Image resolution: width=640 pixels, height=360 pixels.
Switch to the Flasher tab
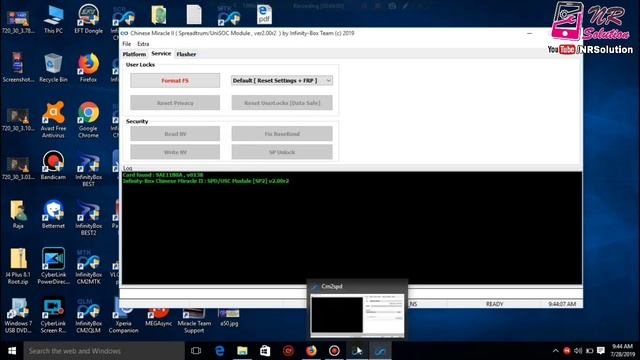(186, 54)
